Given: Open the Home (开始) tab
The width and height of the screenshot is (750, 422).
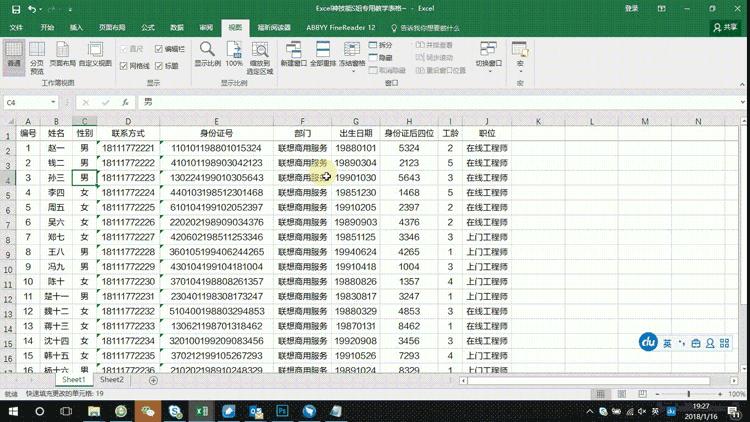Looking at the screenshot, I should click(x=47, y=28).
